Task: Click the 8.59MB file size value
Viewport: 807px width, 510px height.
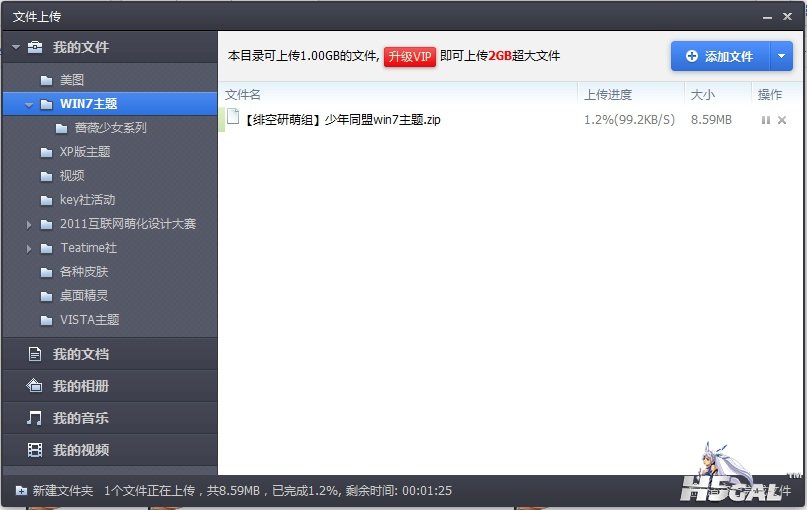Action: [x=711, y=120]
